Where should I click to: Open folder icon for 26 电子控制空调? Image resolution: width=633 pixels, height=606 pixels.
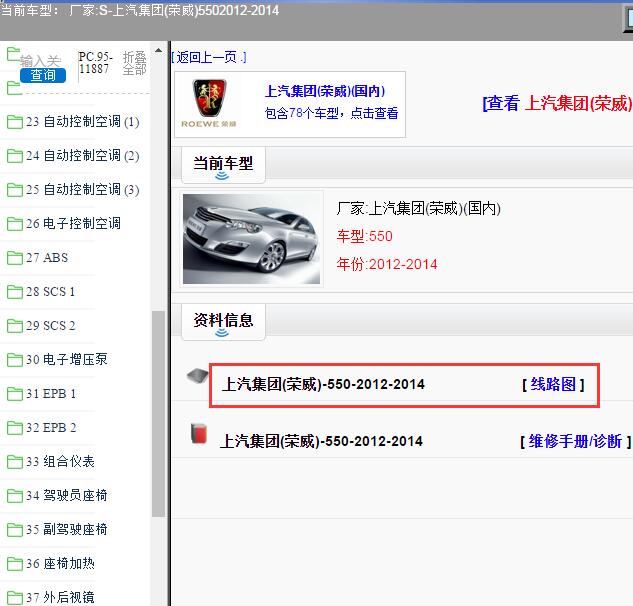point(15,223)
